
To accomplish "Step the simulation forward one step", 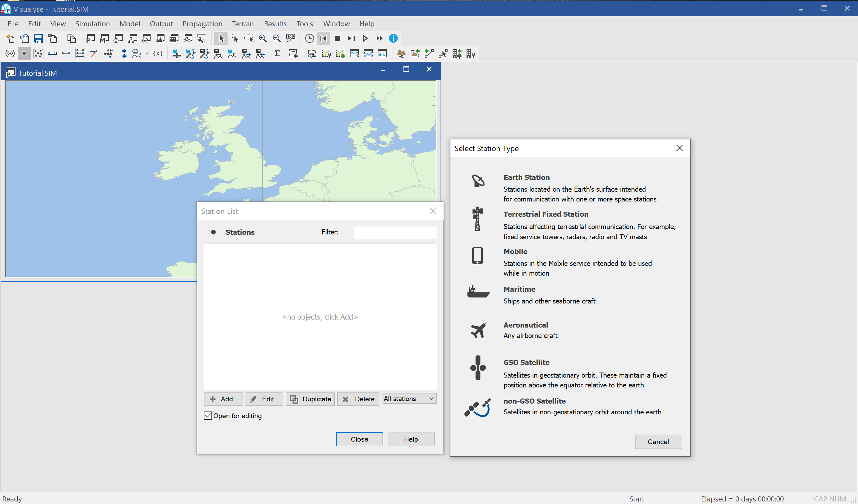I will pyautogui.click(x=351, y=38).
